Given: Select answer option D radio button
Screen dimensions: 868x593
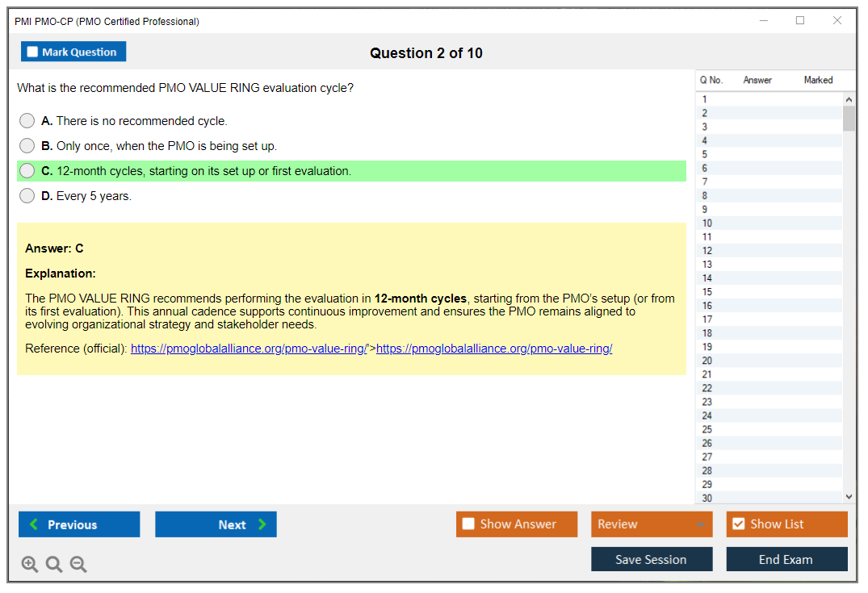Looking at the screenshot, I should [x=27, y=195].
